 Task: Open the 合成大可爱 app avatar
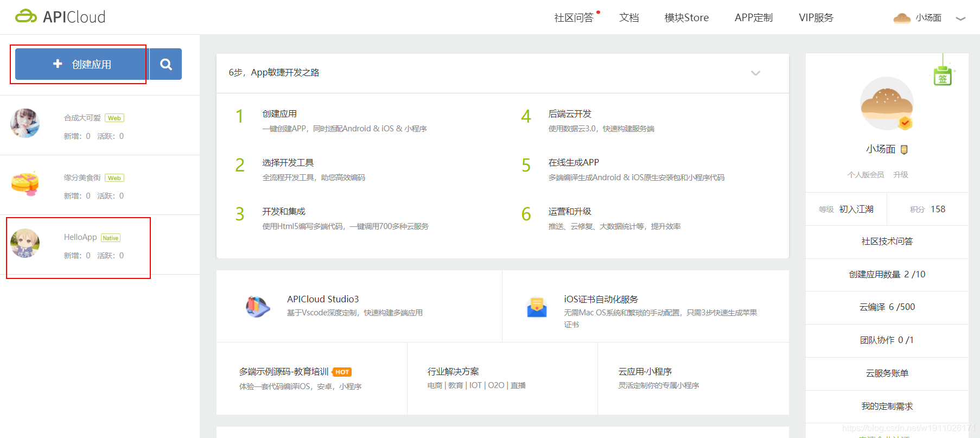[25, 123]
